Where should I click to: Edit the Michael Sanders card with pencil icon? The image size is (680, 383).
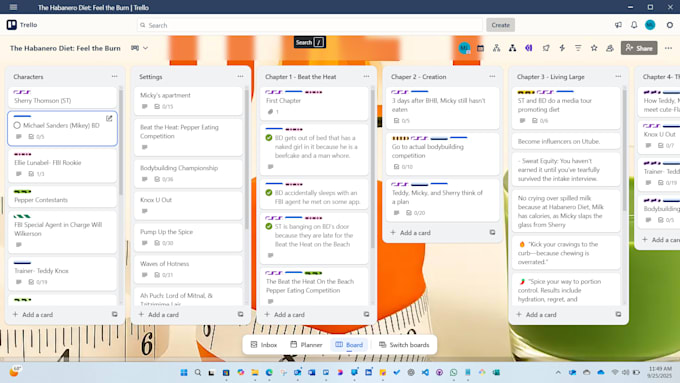(x=109, y=118)
